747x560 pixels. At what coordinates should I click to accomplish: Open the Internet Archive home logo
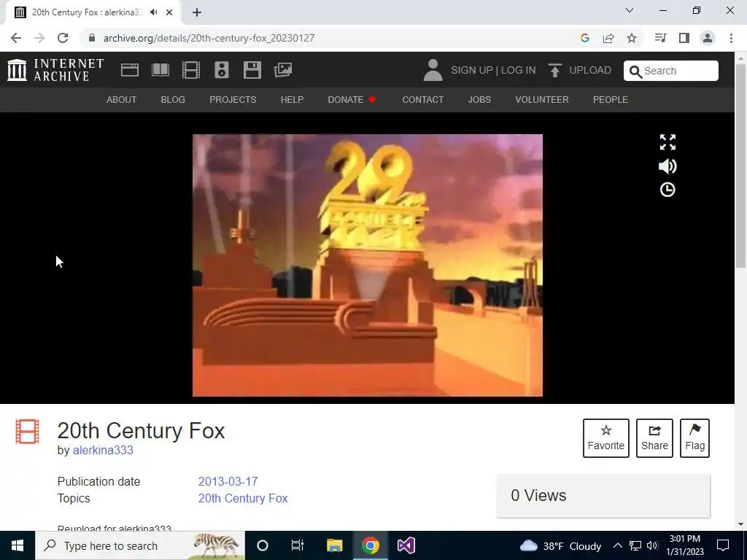(55, 70)
